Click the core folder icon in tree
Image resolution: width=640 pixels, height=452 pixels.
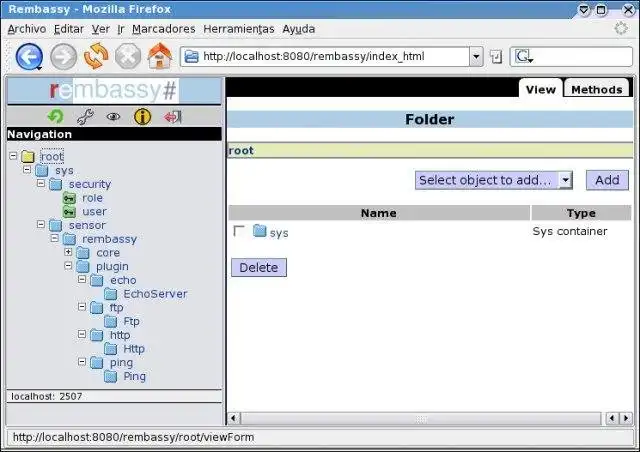tap(83, 253)
